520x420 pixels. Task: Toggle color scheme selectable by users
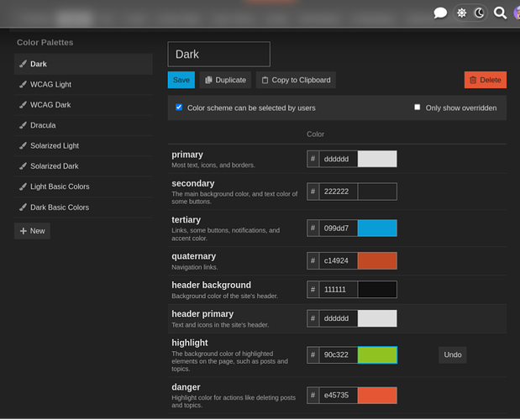(179, 107)
